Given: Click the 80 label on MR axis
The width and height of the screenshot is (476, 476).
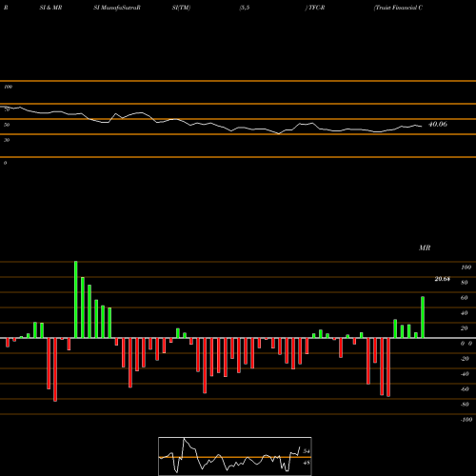Looking at the screenshot, I should tap(465, 283).
